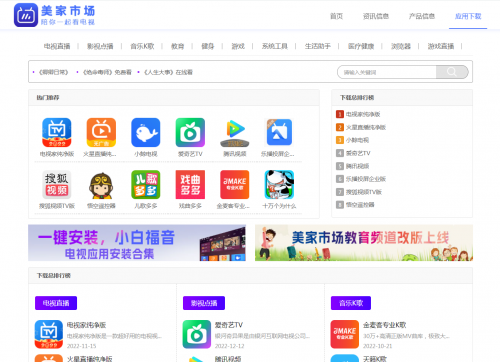Open the 天籁K歌 title in bottom list
The image size is (500, 362).
point(375,359)
